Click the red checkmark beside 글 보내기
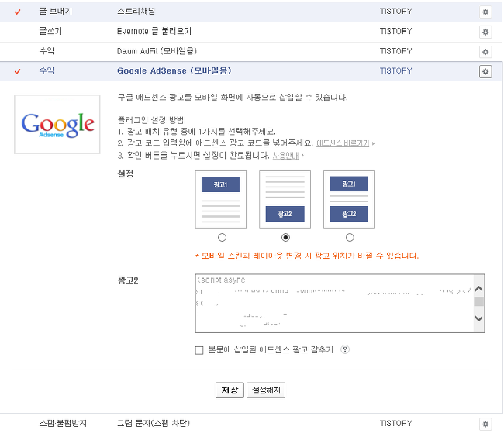 click(x=17, y=12)
